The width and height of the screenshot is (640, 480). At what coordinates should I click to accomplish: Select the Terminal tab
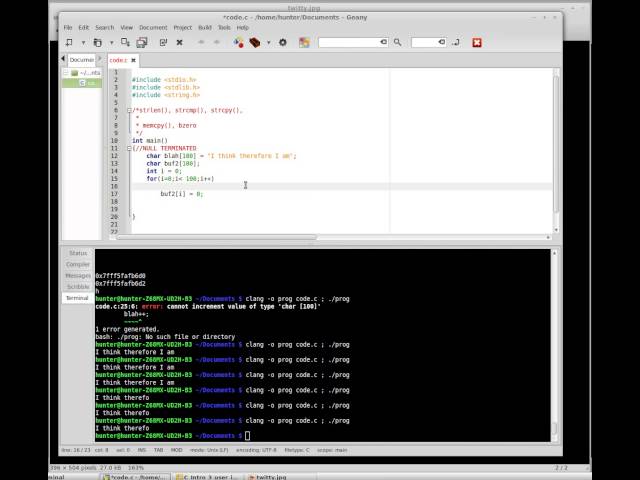coord(77,298)
